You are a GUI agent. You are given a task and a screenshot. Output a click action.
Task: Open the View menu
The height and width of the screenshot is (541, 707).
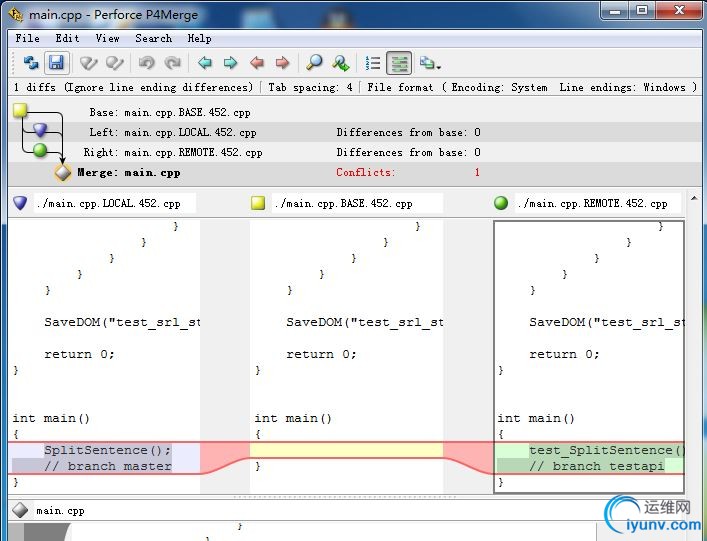point(107,38)
